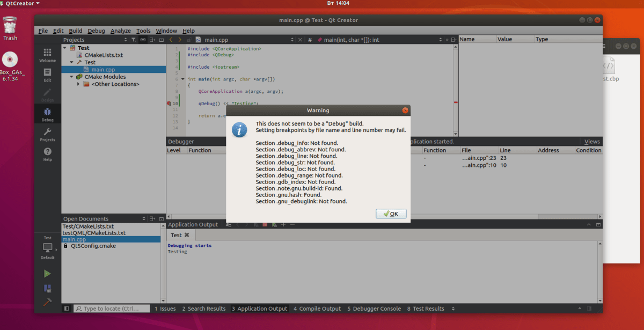This screenshot has width=644, height=330.
Task: Click the minus icon in Application Output toolbar
Action: pyautogui.click(x=292, y=224)
